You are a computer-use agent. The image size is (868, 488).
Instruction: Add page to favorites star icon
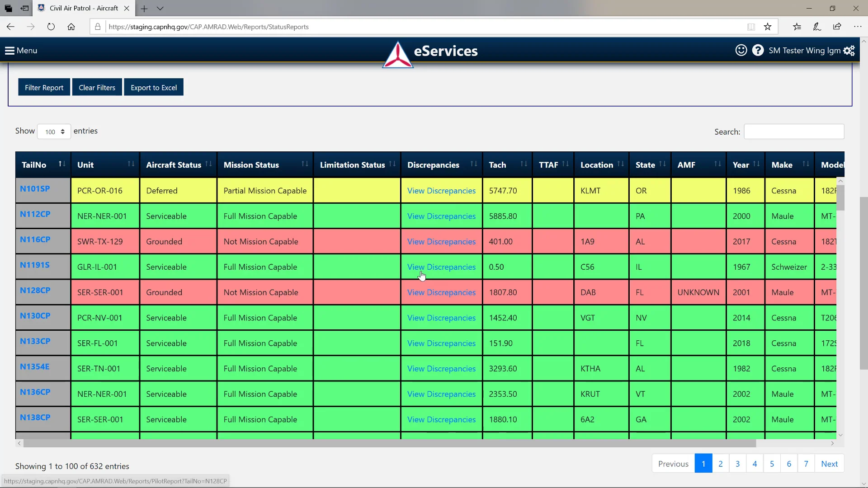(x=768, y=27)
